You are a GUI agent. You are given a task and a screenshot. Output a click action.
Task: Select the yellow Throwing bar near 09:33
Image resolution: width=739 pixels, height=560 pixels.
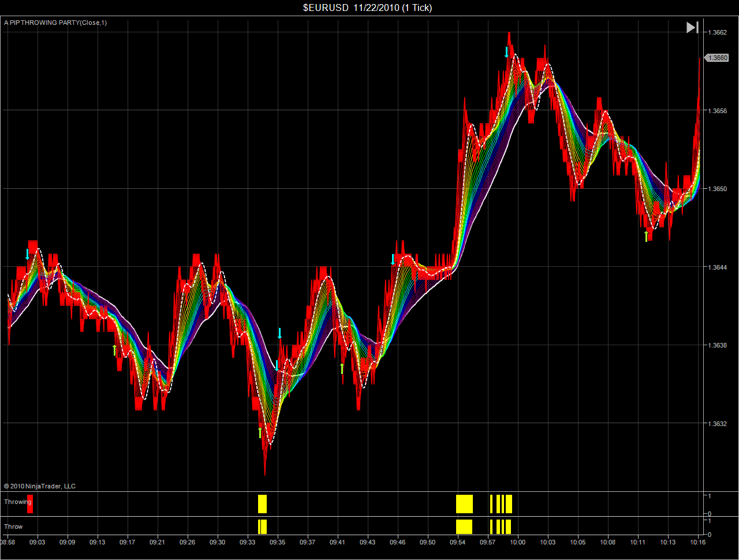262,504
